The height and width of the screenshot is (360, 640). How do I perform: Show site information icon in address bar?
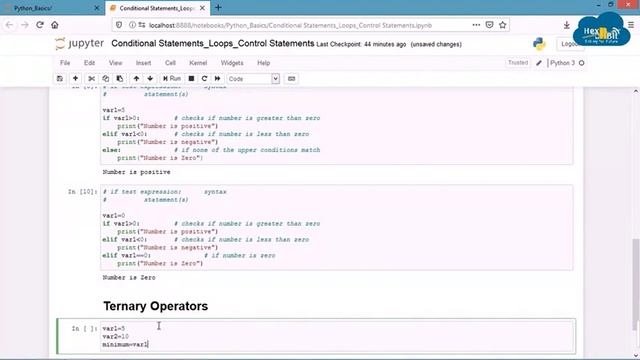coord(132,25)
